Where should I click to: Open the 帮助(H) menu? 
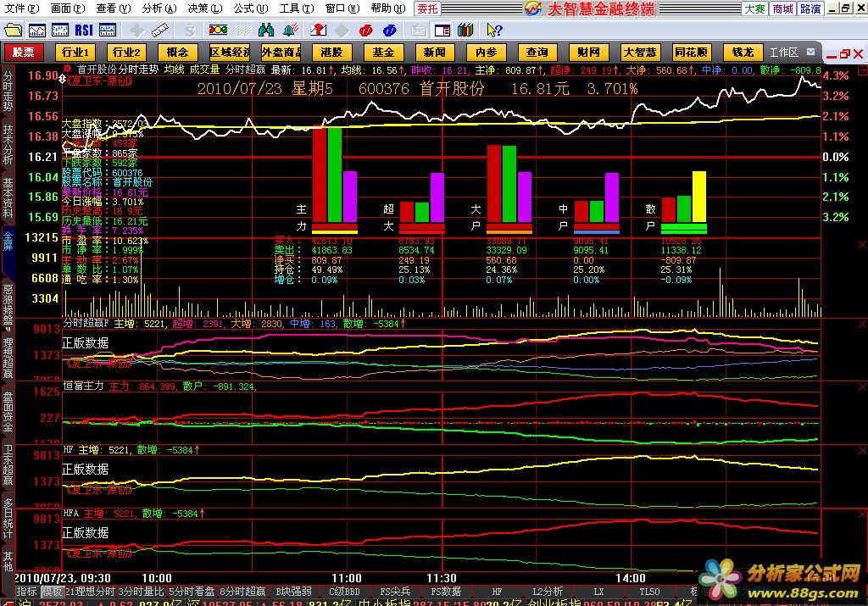[388, 8]
